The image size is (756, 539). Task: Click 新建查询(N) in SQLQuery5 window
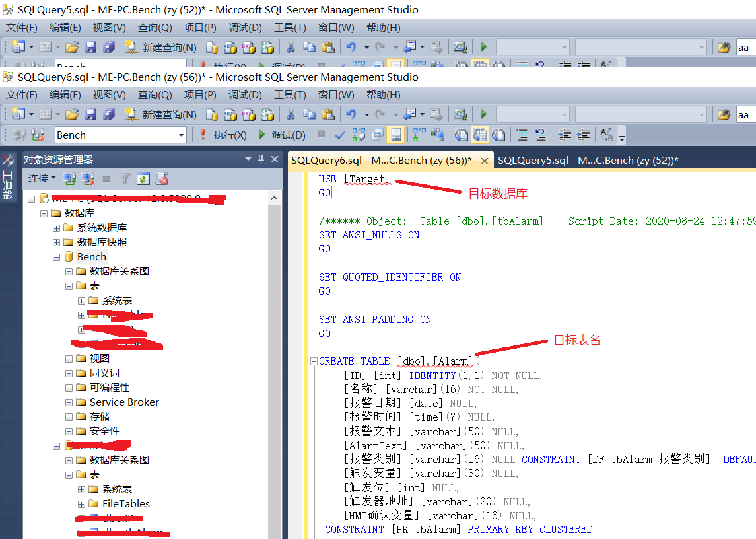point(161,47)
